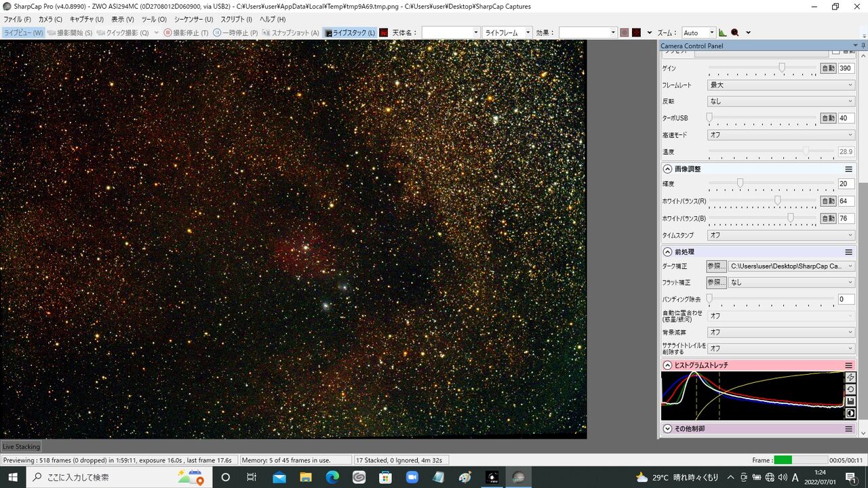This screenshot has height=488, width=868.
Task: Click the ホワイトバランス(B) slider handle
Action: click(x=791, y=218)
